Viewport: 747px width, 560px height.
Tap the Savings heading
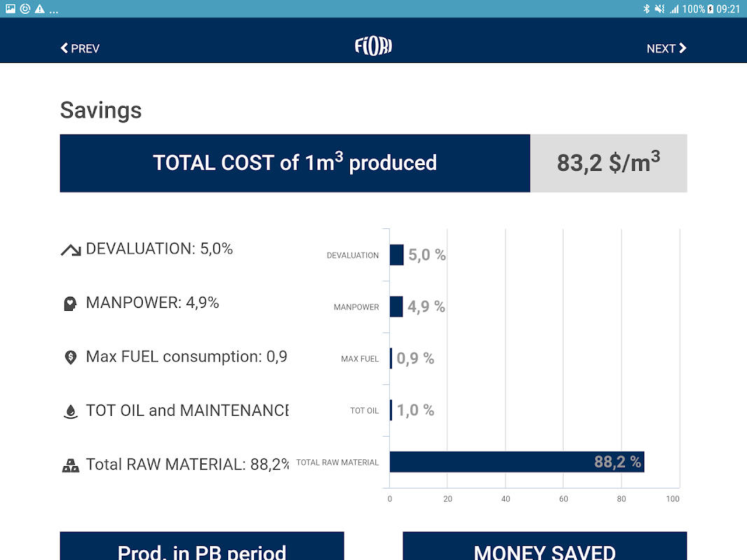point(101,110)
